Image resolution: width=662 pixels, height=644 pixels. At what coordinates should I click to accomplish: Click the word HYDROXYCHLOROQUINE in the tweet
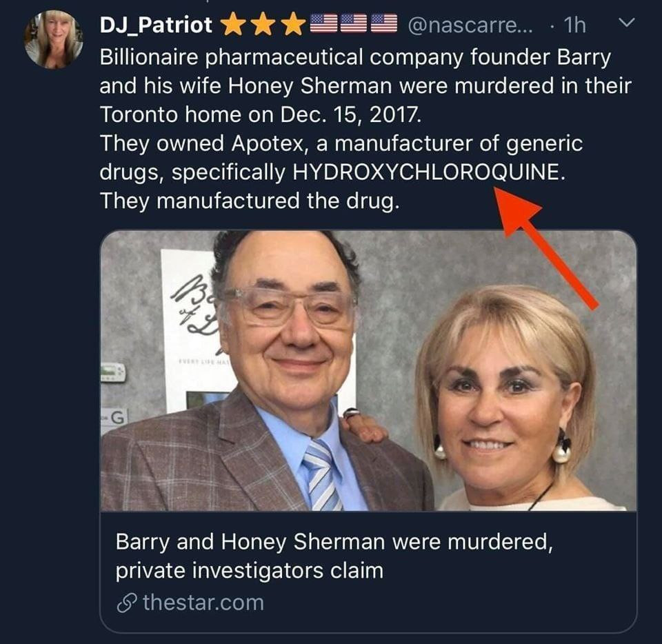click(428, 173)
